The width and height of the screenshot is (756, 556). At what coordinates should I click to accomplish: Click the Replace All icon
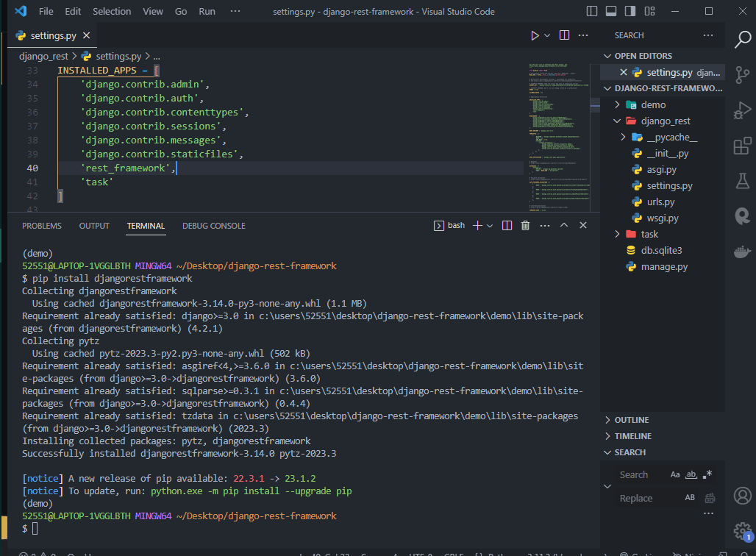point(710,498)
